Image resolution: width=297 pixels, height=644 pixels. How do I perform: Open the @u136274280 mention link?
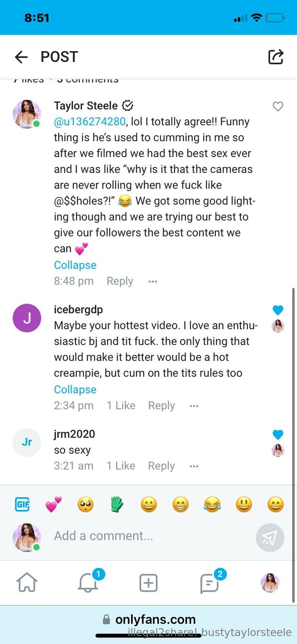click(90, 122)
